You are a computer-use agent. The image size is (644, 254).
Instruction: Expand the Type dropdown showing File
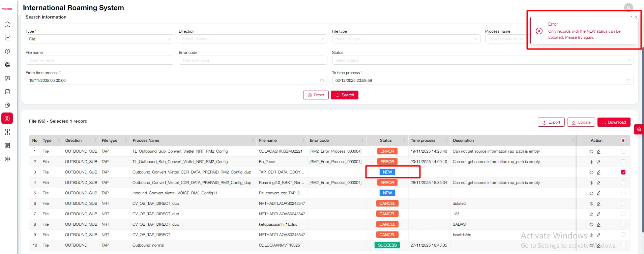point(100,39)
